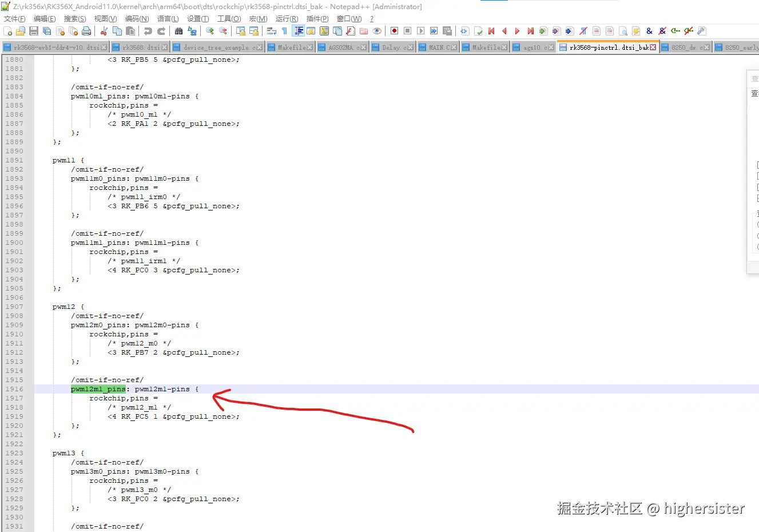Click 'pwm11m1_pins: pwm11m1-pins {' line
The image size is (759, 532).
pyautogui.click(x=135, y=243)
